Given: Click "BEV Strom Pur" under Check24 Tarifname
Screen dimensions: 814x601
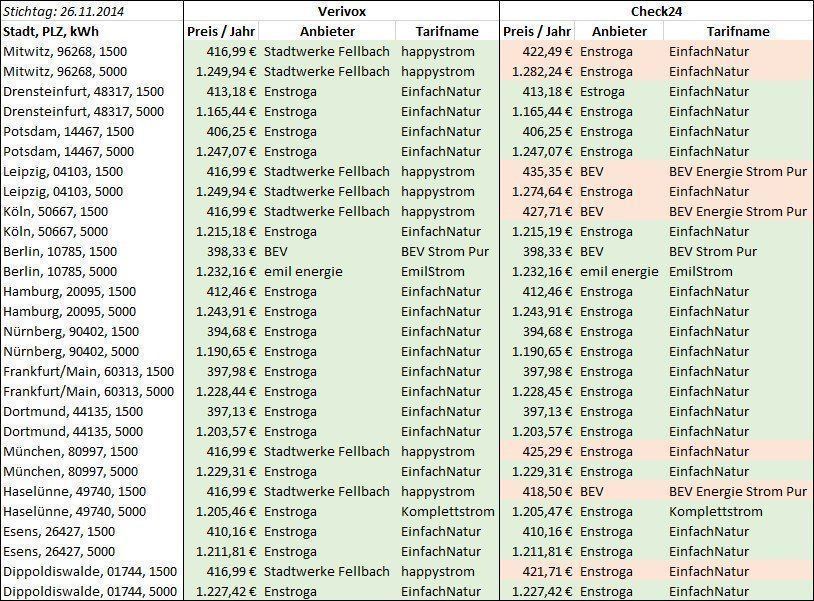Looking at the screenshot, I should pyautogui.click(x=713, y=252).
